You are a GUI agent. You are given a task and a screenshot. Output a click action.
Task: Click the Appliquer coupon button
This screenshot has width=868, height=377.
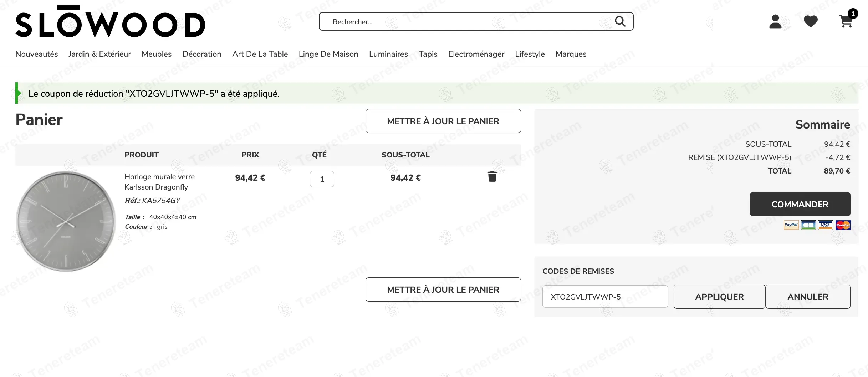tap(719, 297)
